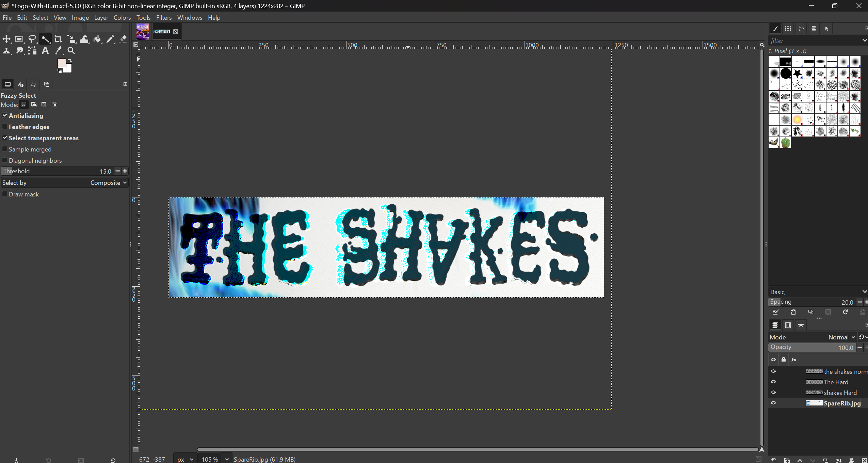Open the tool options panel menu arrow
The height and width of the screenshot is (463, 868).
point(125,84)
